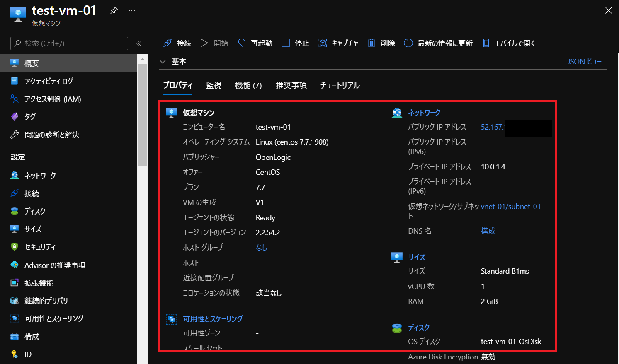Image resolution: width=619 pixels, height=364 pixels.
Task: Click the ID key icon in the sidebar
Action: 15,354
